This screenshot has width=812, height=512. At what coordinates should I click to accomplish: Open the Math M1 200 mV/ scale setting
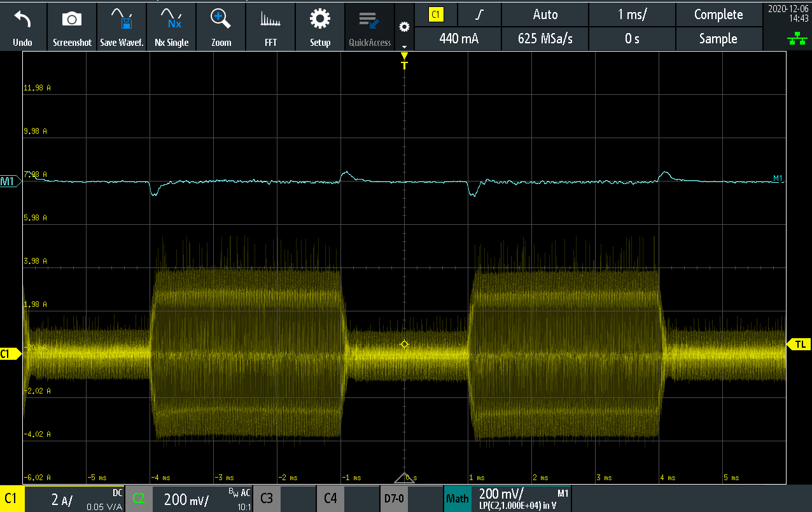(x=521, y=499)
